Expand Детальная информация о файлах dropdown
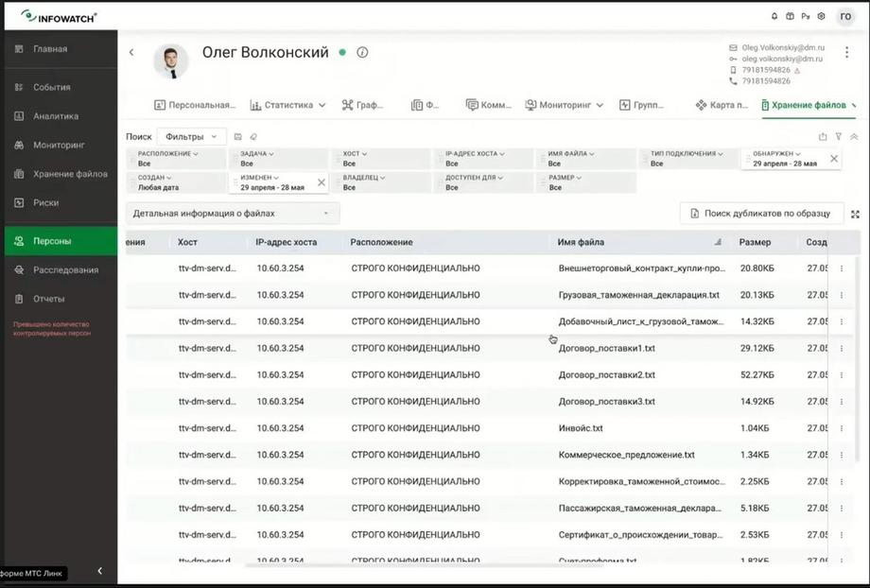 click(x=233, y=214)
